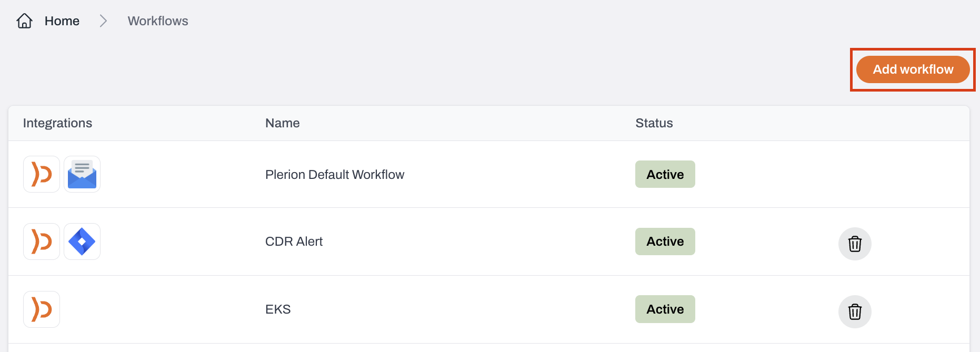Screen dimensions: 980x352
Task: Click Plerion icon in EKS row
Action: (42, 309)
